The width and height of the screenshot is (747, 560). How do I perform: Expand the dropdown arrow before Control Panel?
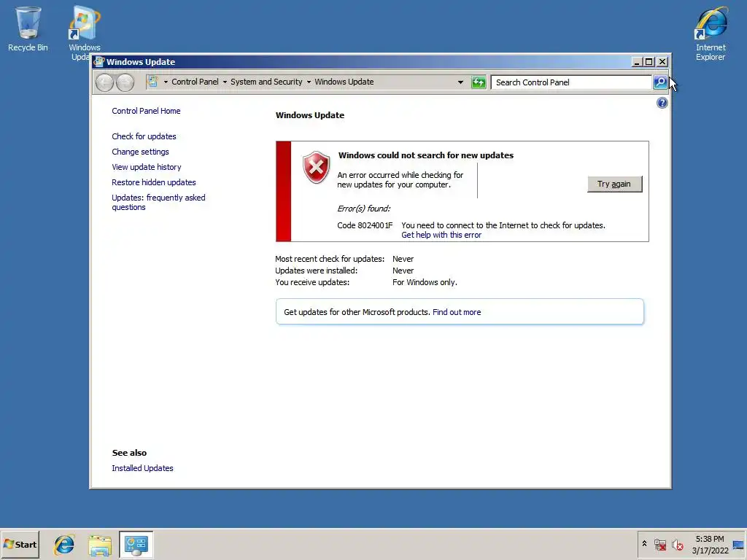[x=166, y=82]
